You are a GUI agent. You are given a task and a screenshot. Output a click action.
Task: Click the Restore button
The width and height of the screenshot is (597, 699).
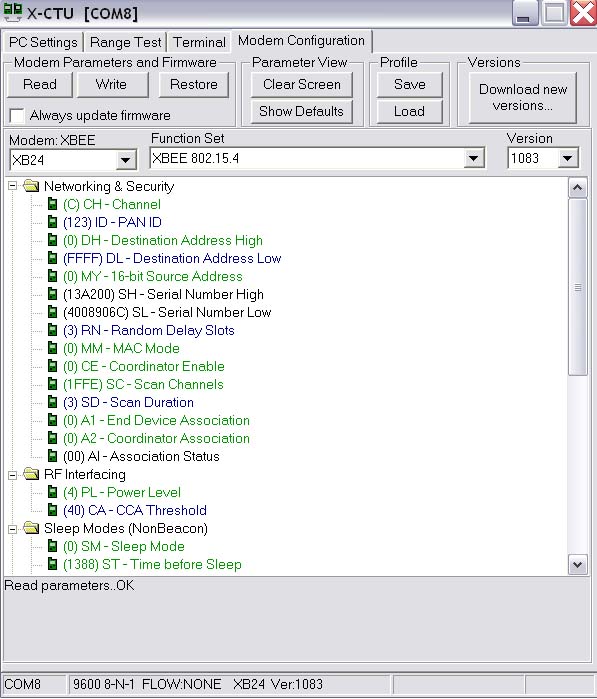[194, 84]
